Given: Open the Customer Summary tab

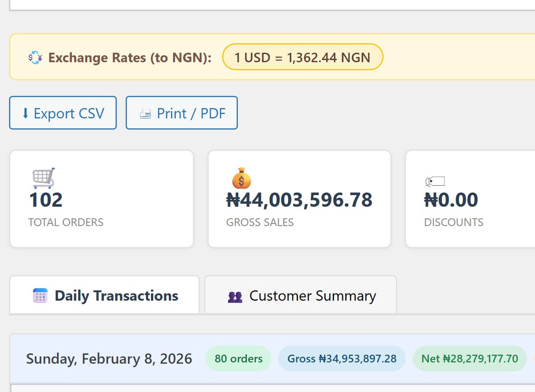Looking at the screenshot, I should click(x=312, y=296).
